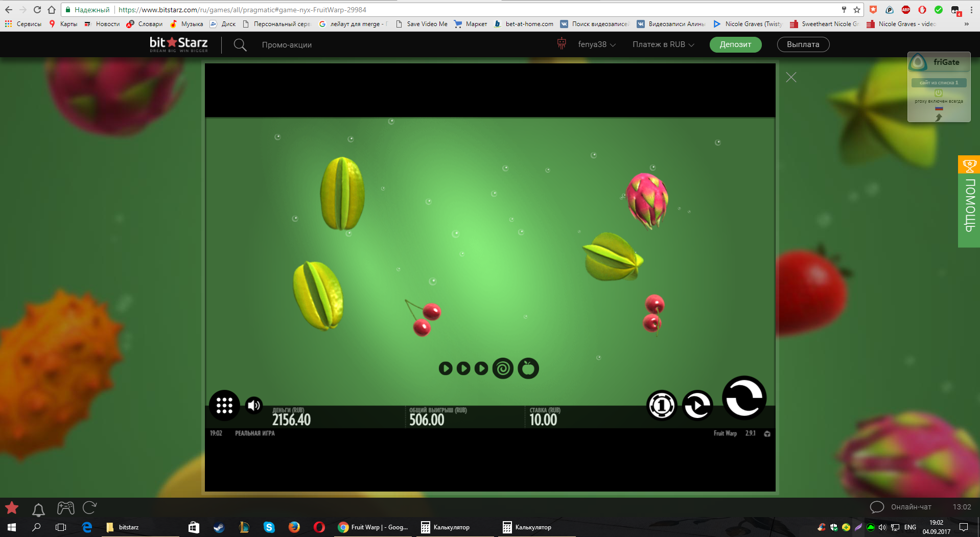The width and height of the screenshot is (980, 537).
Task: Open the Промо-акции menu item
Action: point(287,45)
